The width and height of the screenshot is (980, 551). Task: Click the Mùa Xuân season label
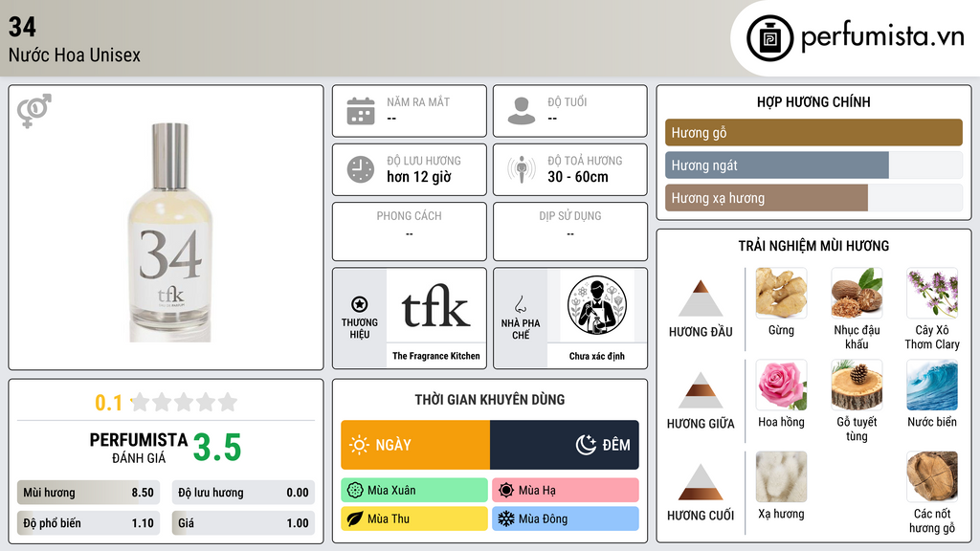click(414, 491)
